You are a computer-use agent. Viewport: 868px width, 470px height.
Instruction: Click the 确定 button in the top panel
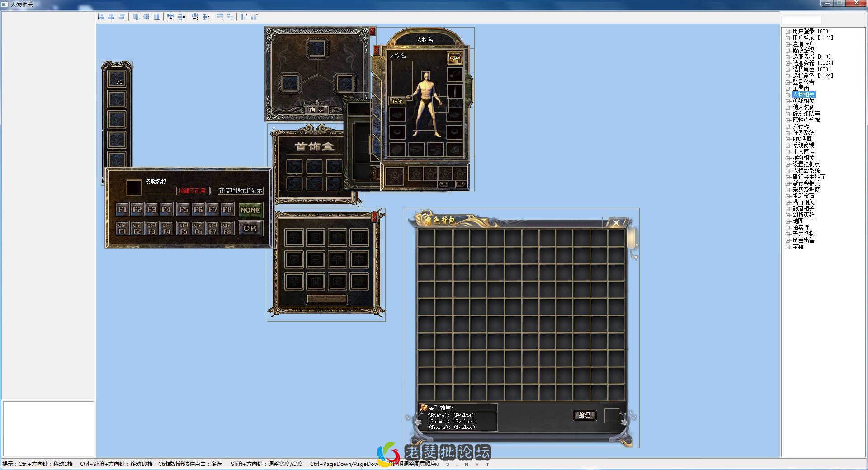316,110
